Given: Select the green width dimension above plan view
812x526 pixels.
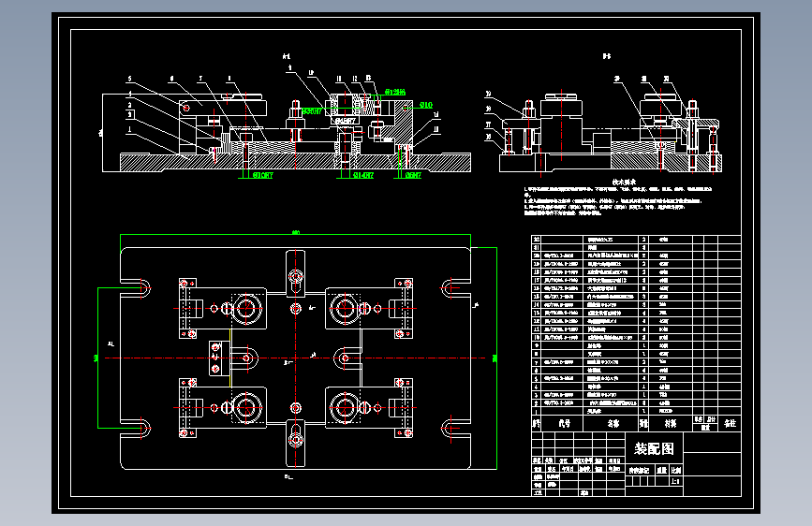Looking at the screenshot, I should click(295, 235).
